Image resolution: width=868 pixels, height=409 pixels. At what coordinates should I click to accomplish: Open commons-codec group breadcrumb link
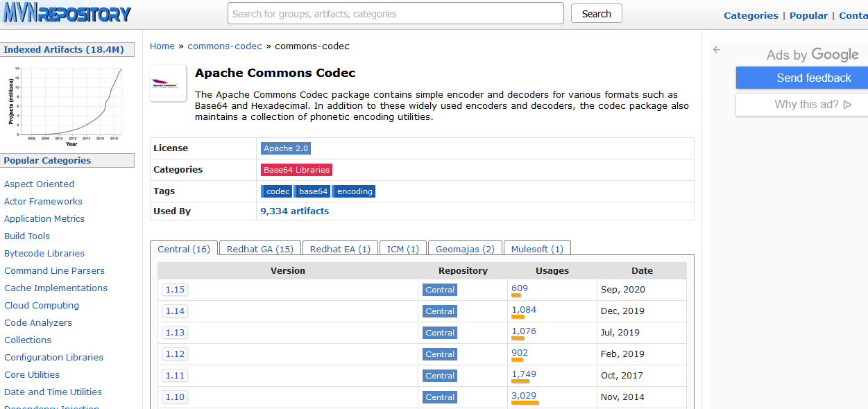tap(225, 46)
